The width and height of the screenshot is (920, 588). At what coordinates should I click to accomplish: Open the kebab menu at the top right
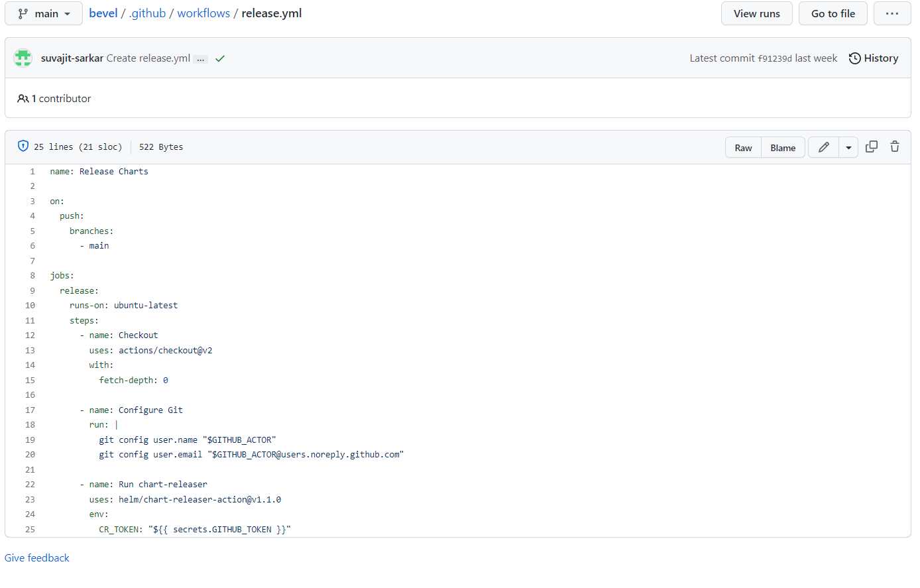click(892, 13)
